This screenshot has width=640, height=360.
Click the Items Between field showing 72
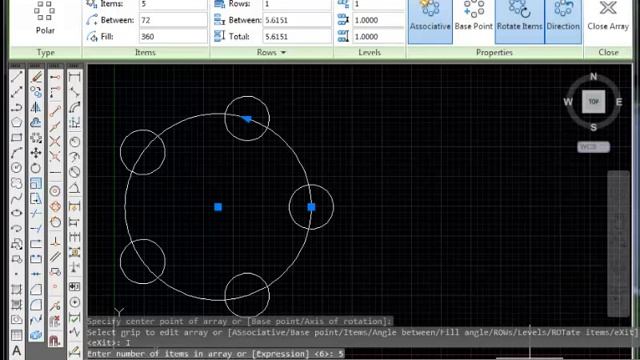point(173,20)
